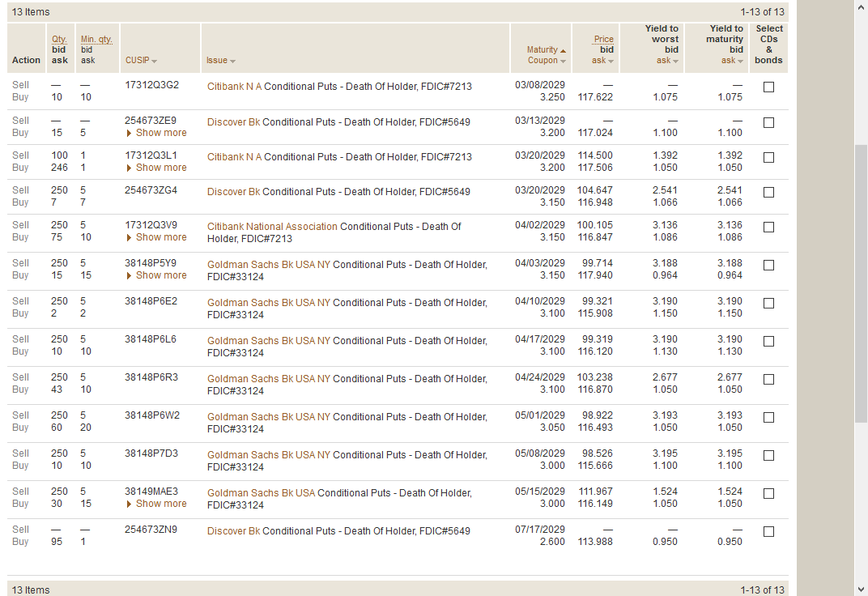Open Citibank National Association issue link
868x596 pixels.
pyautogui.click(x=272, y=227)
